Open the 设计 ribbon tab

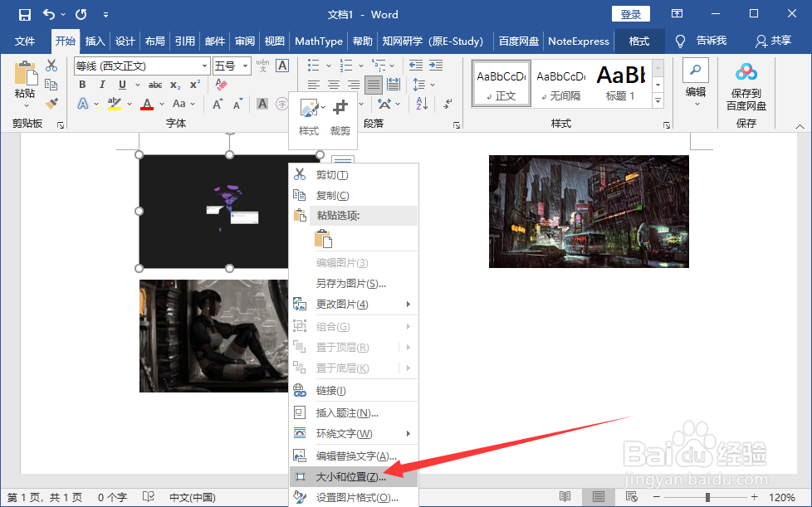tap(125, 41)
